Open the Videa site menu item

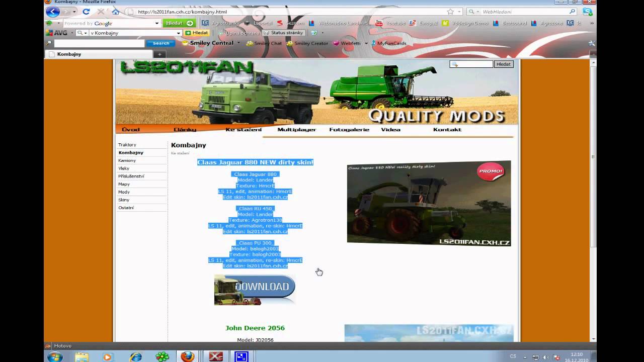point(391,130)
